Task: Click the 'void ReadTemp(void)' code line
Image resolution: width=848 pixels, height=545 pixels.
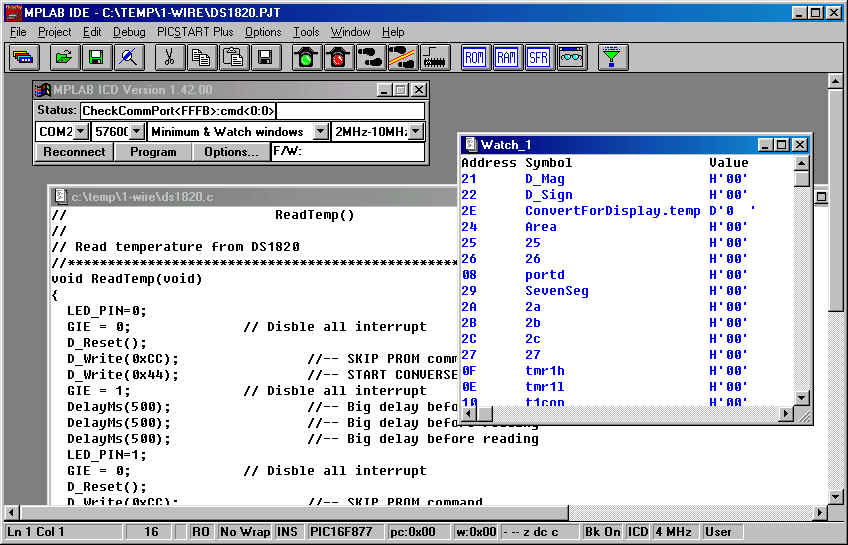Action: click(x=127, y=279)
